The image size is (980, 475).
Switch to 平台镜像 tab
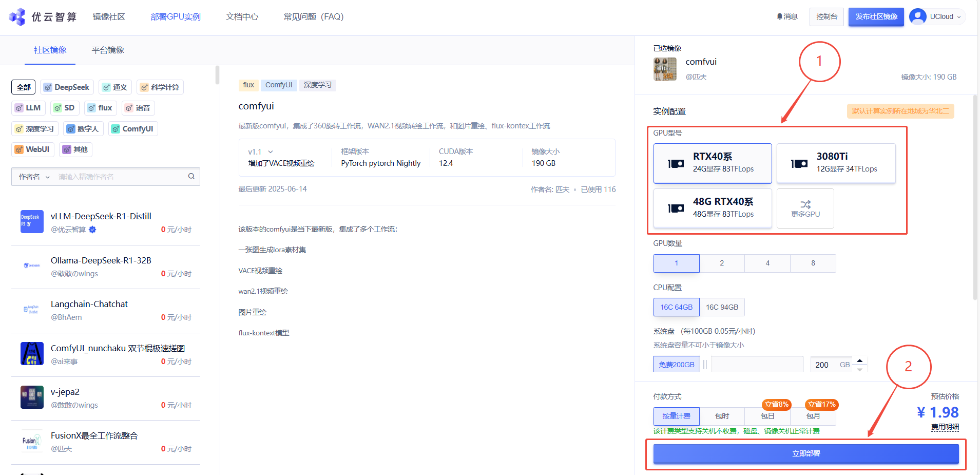(x=108, y=50)
